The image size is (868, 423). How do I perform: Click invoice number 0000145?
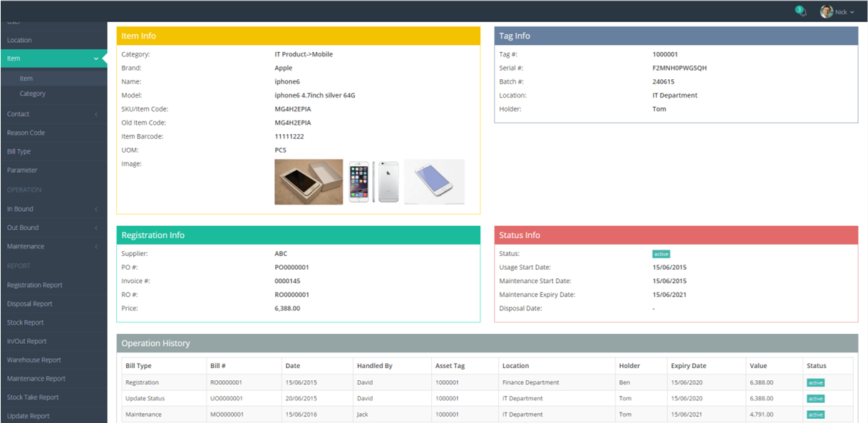pos(287,281)
